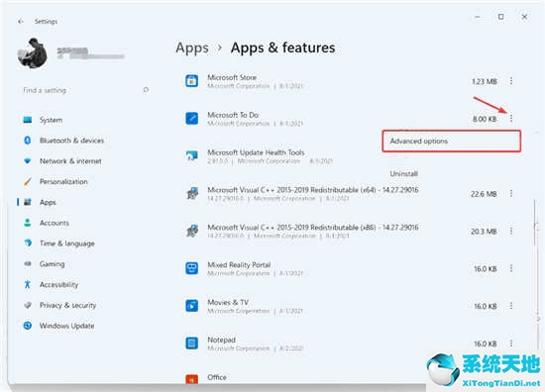Click the Office app icon
This screenshot has height=392, width=545.
192,379
